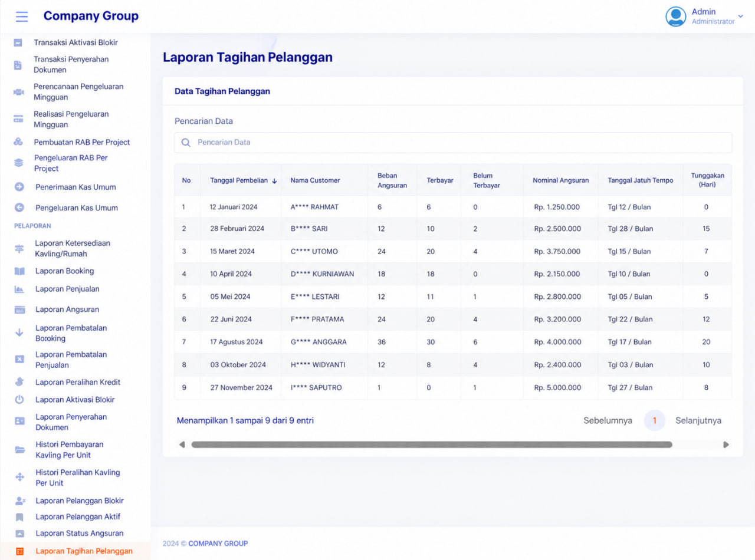Screen dimensions: 755x560
Task: Expand the Admin account dropdown chevron
Action: (x=741, y=17)
